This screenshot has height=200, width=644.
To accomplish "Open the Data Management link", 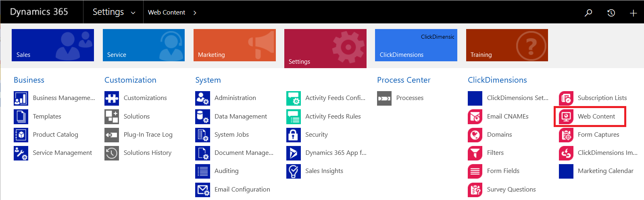I will (241, 117).
